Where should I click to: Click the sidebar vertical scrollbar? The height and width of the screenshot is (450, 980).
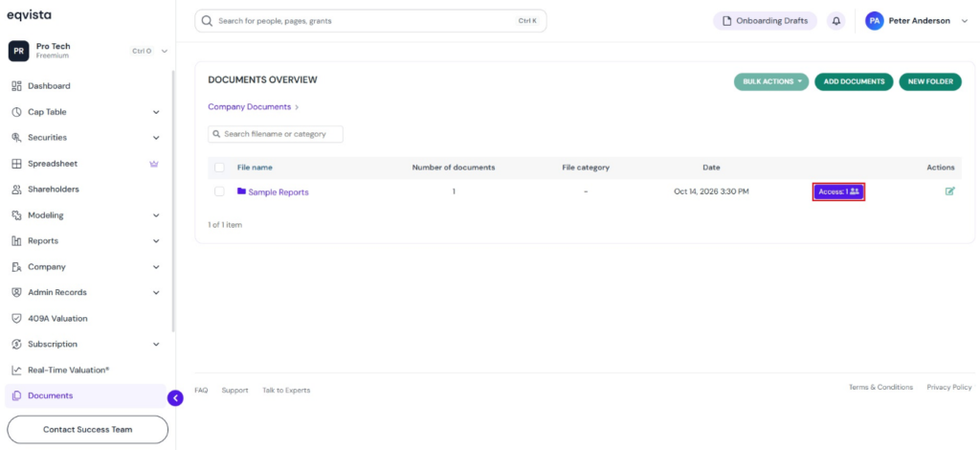(x=173, y=200)
